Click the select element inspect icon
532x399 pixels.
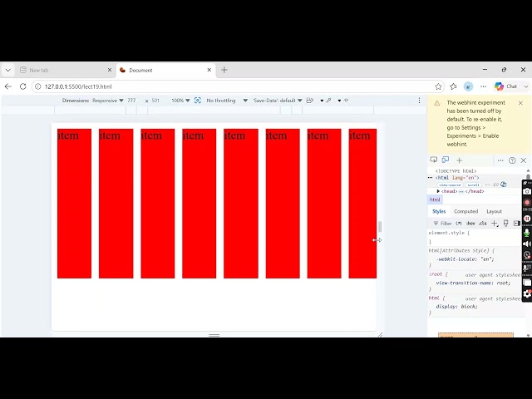(434, 160)
